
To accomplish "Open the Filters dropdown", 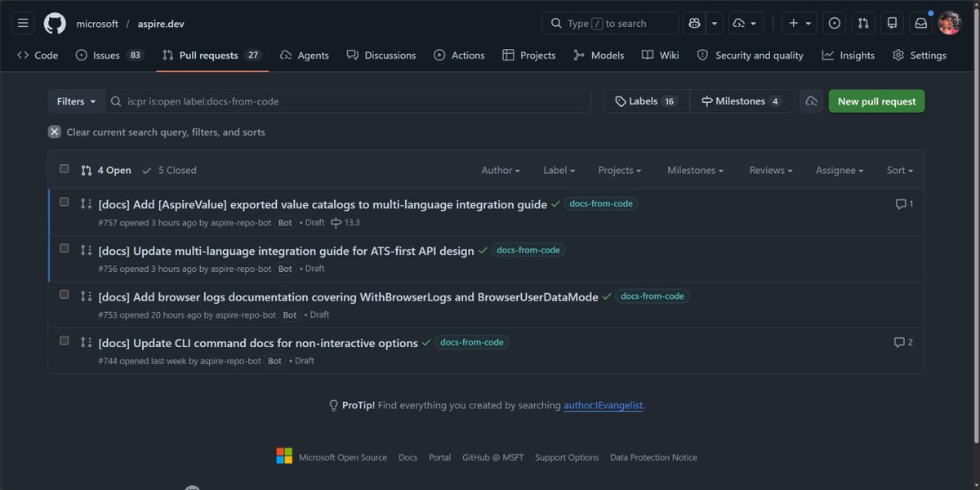I will click(x=76, y=101).
